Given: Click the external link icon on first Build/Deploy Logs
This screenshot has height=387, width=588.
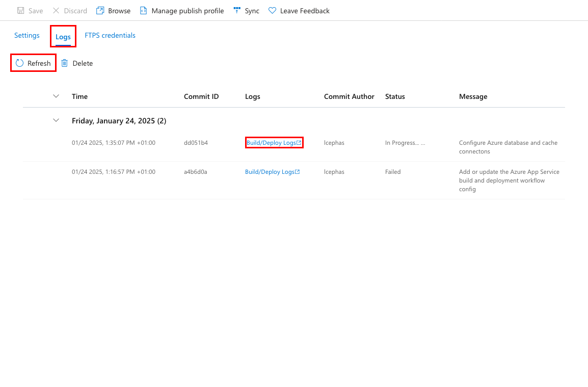Looking at the screenshot, I should [300, 142].
